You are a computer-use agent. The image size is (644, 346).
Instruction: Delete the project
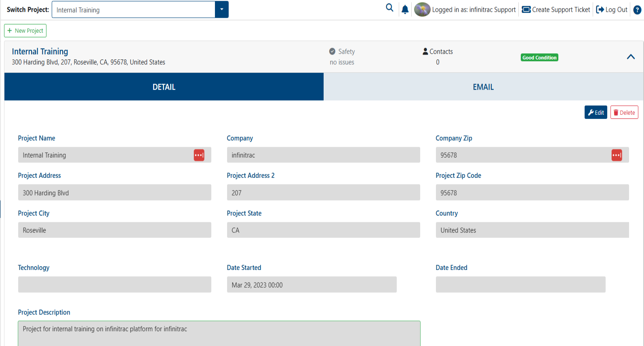624,112
